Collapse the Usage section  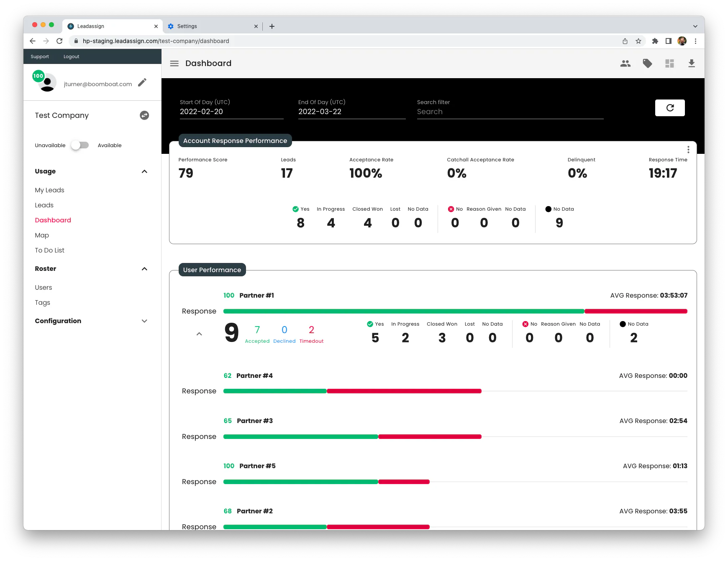(x=144, y=171)
